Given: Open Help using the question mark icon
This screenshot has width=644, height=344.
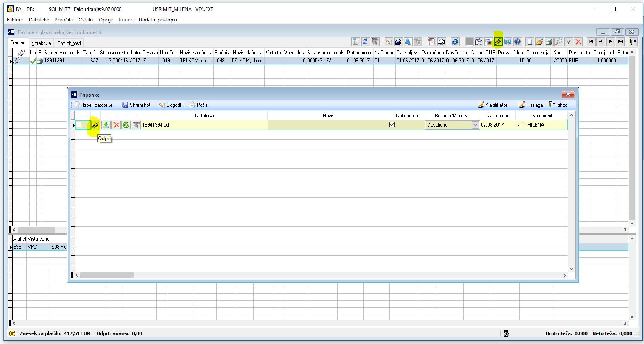Looking at the screenshot, I should tap(517, 42).
